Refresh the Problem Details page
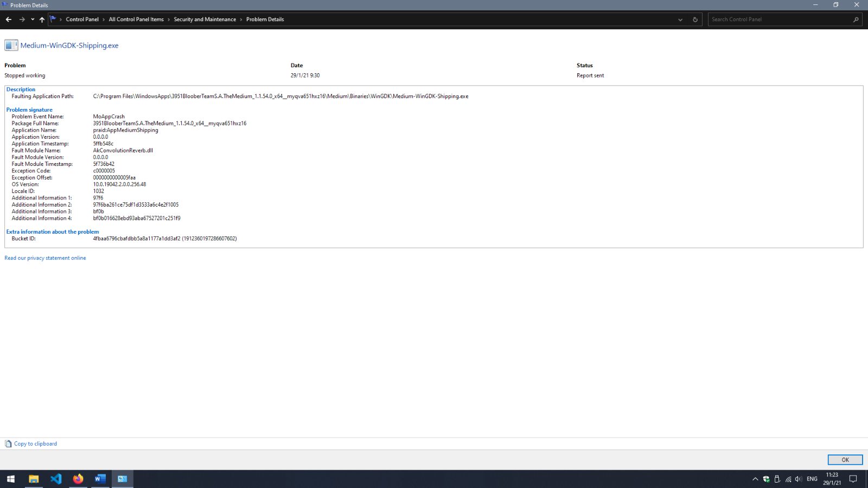Screen dimensions: 868x488 pyautogui.click(x=695, y=20)
